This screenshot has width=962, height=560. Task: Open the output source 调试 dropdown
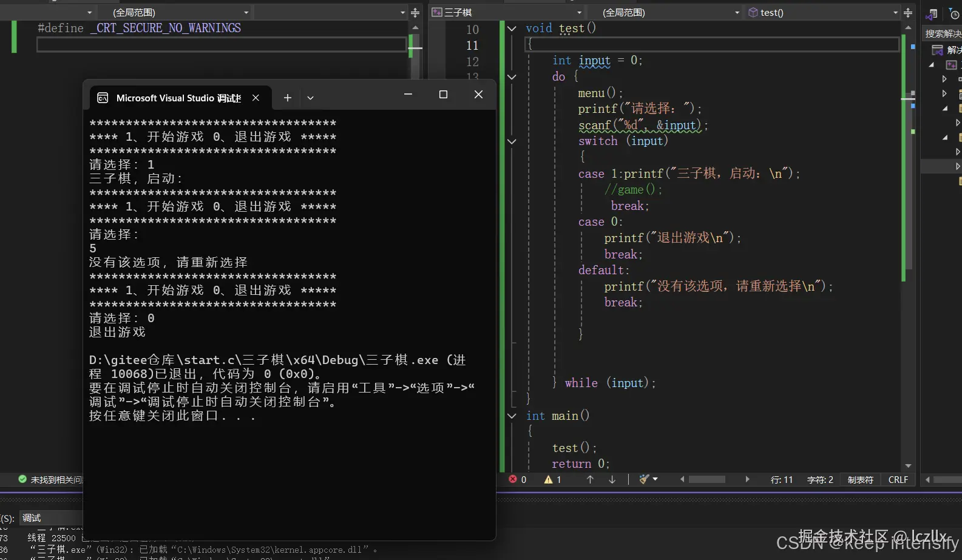click(51, 518)
